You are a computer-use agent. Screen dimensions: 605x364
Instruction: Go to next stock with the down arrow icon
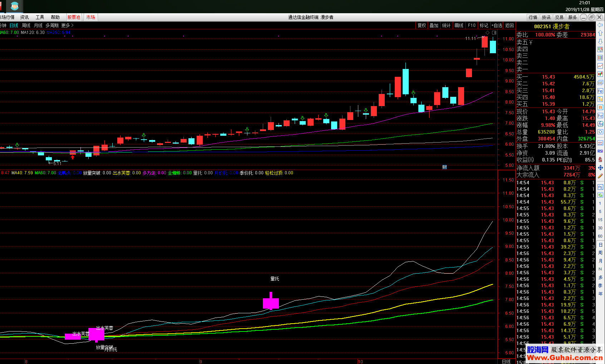point(600,41)
